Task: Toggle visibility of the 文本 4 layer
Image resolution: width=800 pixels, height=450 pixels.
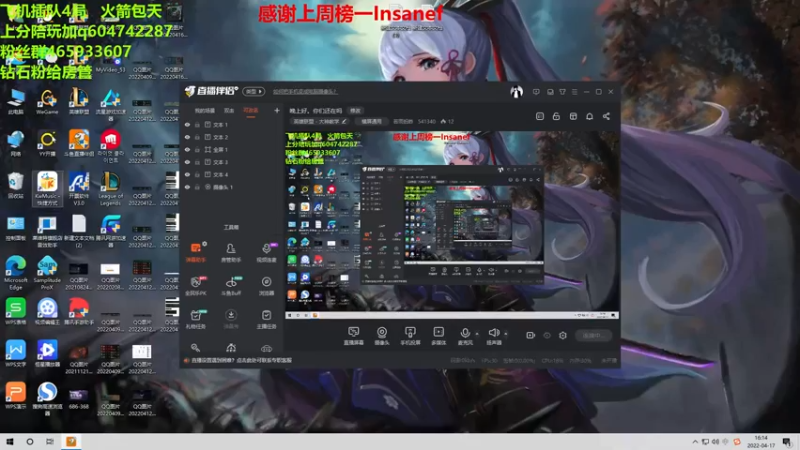Action: click(x=187, y=174)
